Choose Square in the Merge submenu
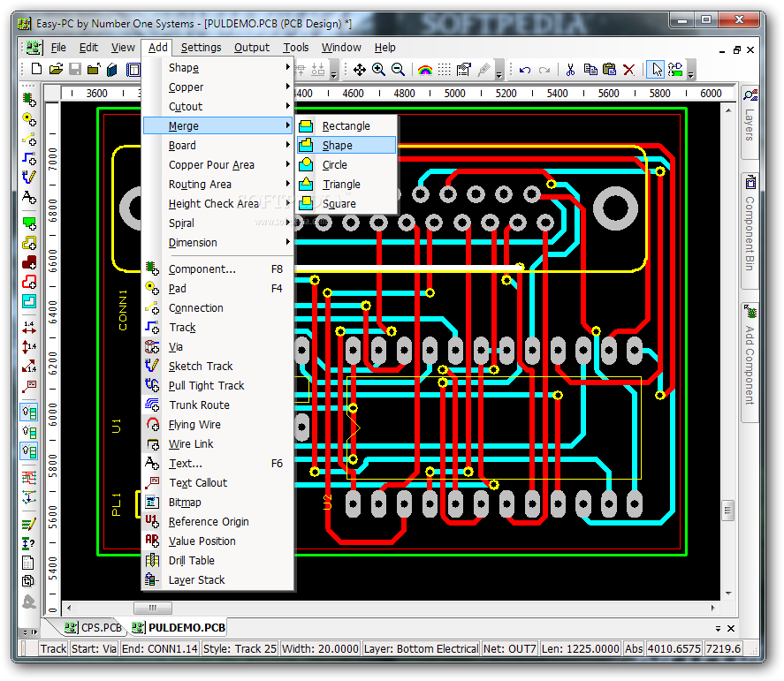Screen dimensions: 784x681 346,204
